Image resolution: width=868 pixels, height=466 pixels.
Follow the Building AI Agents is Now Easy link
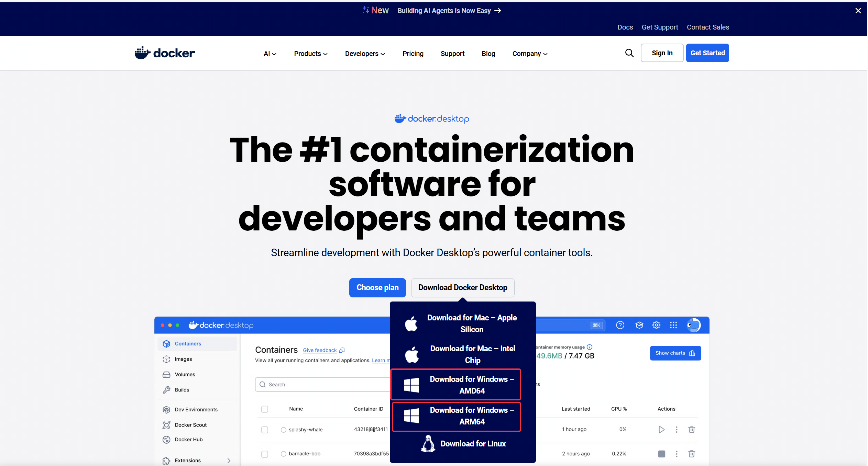tap(449, 11)
